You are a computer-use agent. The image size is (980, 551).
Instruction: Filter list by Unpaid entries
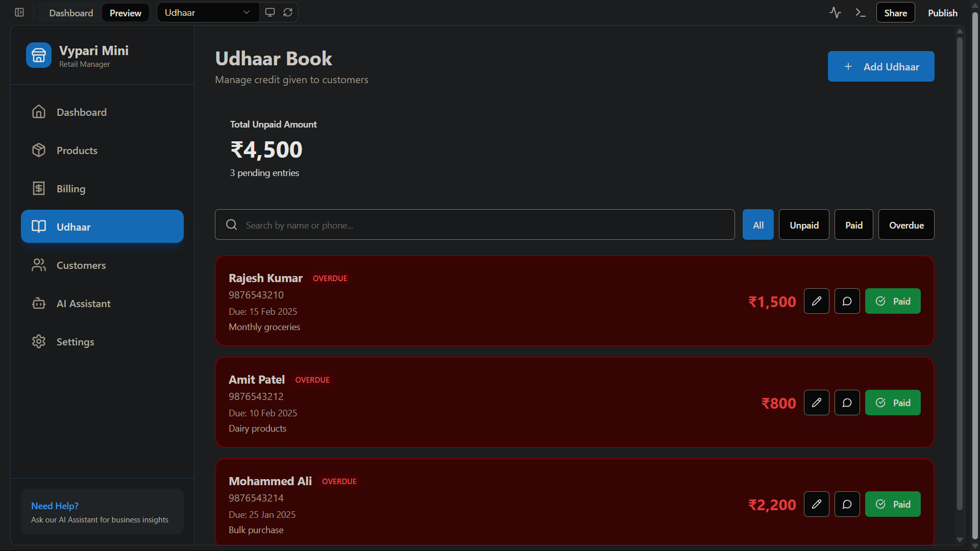pos(804,225)
